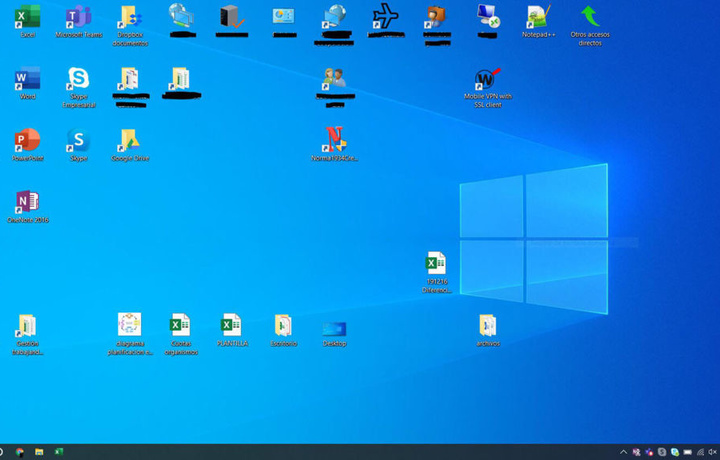Launch Skype Empresarial
The image size is (720, 460).
[x=79, y=87]
